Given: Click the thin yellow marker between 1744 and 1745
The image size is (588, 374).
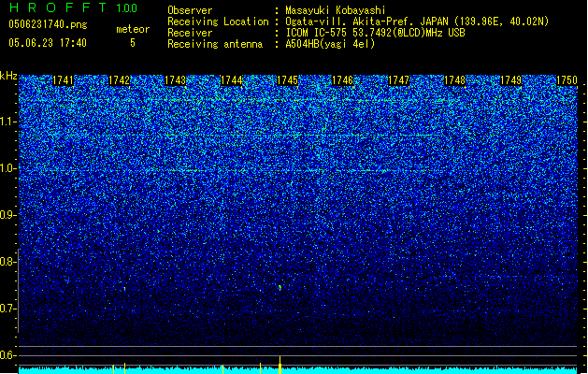Looking at the screenshot, I should tap(260, 368).
